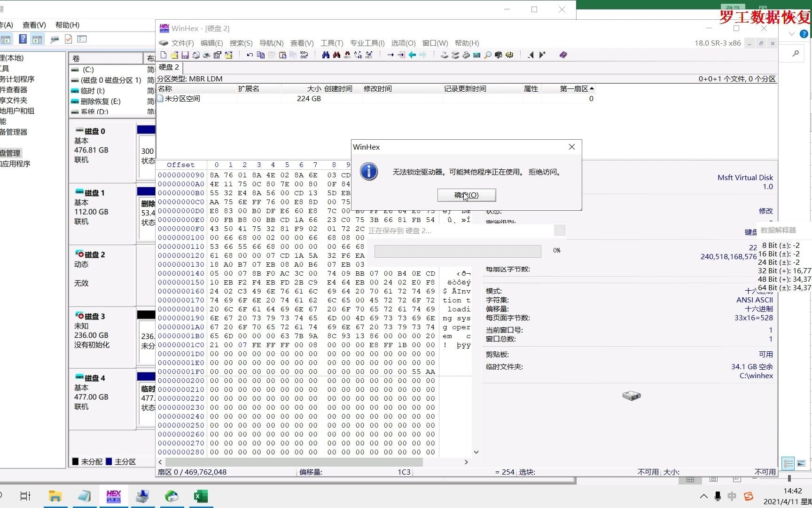Close the WinHex message dialog with X

(572, 147)
